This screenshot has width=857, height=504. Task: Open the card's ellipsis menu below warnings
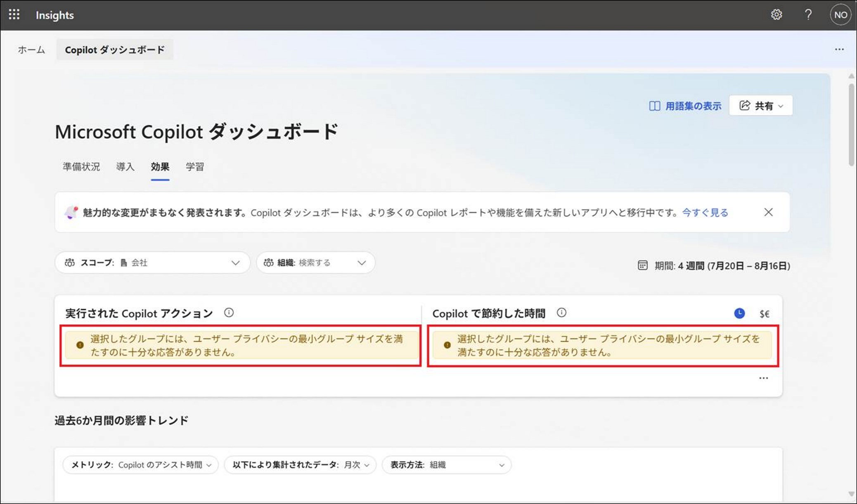[x=763, y=378]
